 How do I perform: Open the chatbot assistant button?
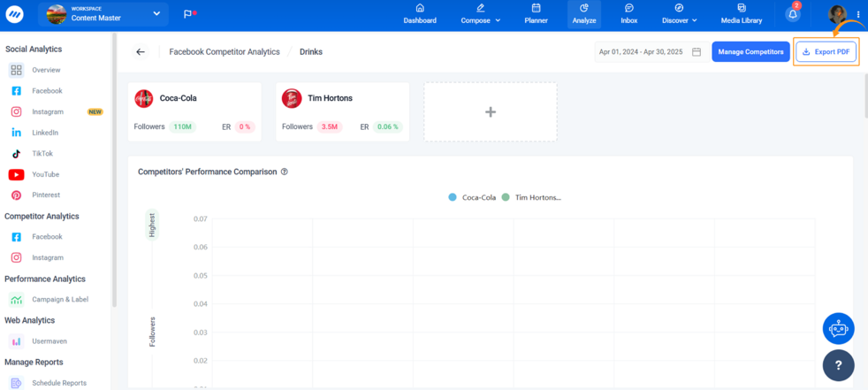click(839, 328)
